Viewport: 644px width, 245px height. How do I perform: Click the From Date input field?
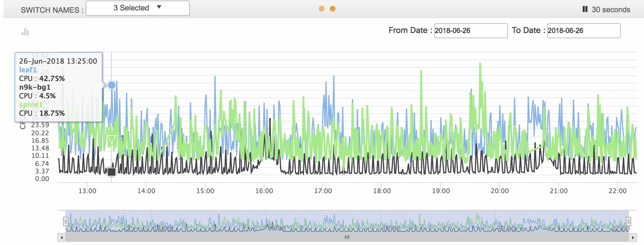tap(471, 30)
